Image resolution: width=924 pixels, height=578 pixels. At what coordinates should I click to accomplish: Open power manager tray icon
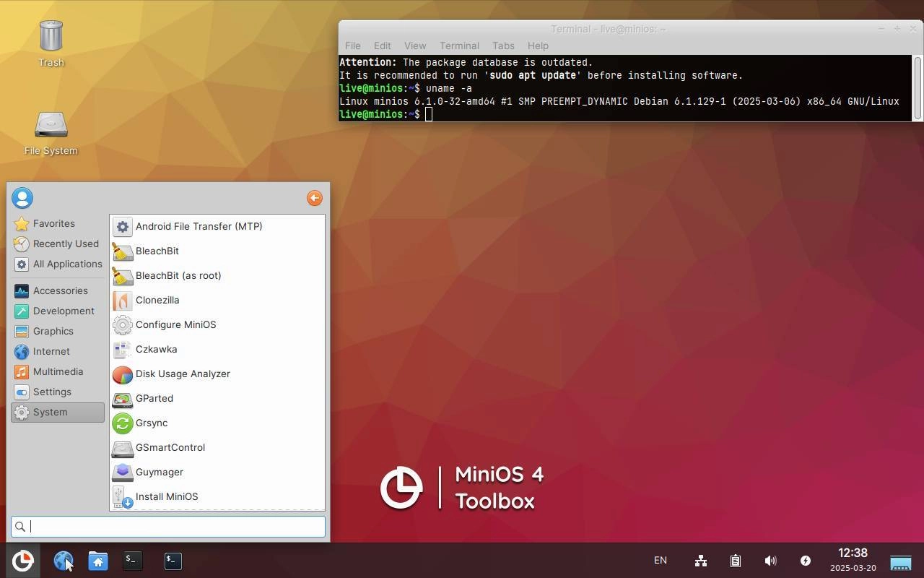(806, 561)
